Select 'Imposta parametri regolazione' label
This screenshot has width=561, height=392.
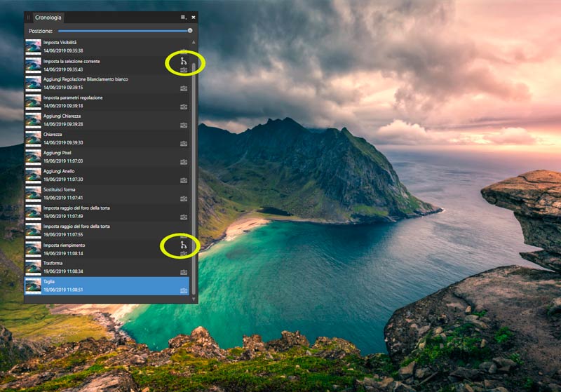tap(73, 97)
